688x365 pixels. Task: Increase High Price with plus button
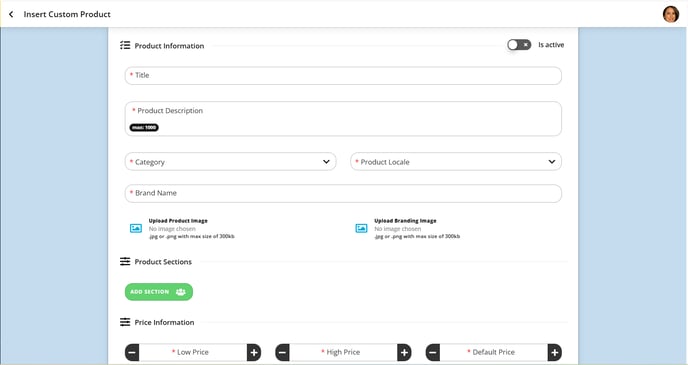404,352
